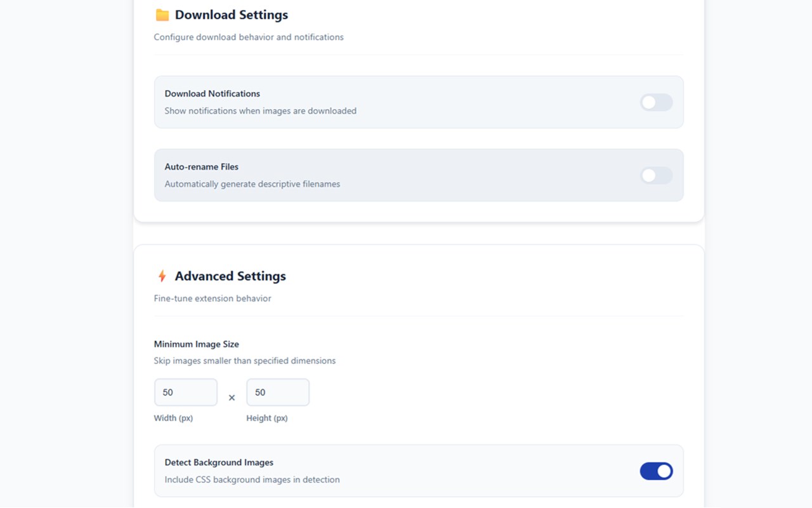Click the "Width (px)" caption text
Image resolution: width=812 pixels, height=508 pixels.
tap(173, 418)
